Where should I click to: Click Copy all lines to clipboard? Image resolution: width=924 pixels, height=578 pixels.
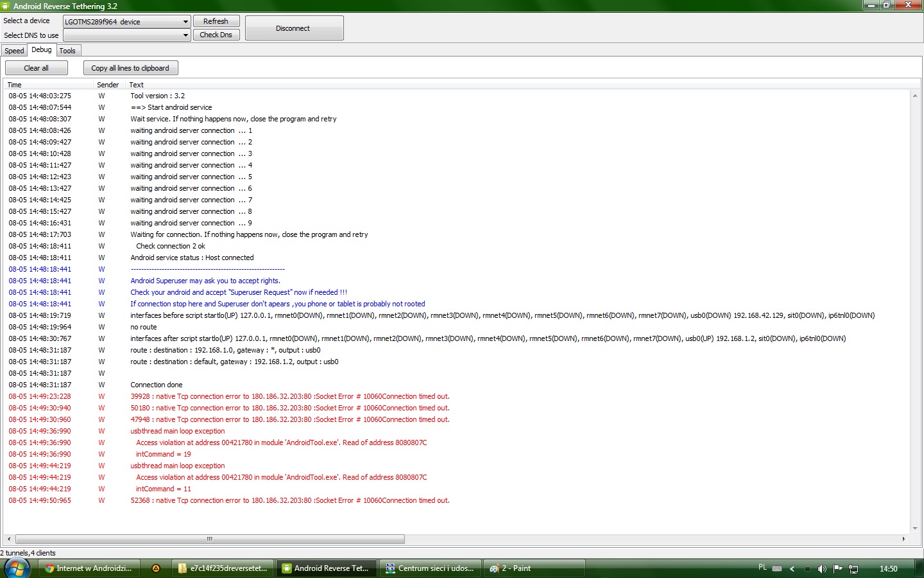click(x=130, y=68)
